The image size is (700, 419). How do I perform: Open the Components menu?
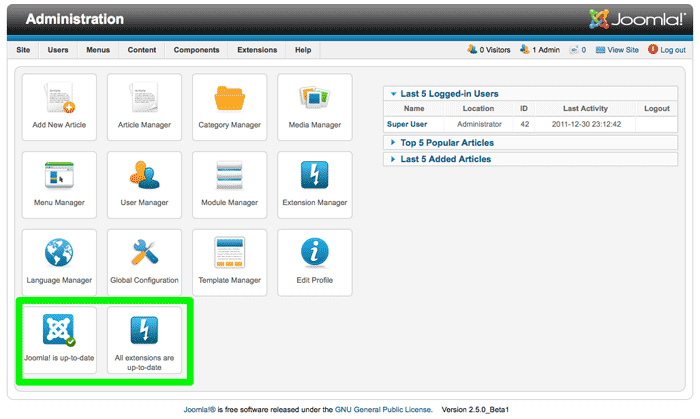196,50
